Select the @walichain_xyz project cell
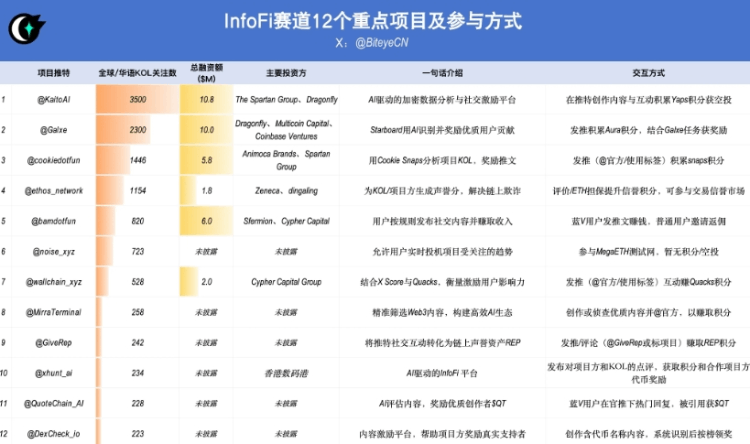750x444 pixels. [54, 282]
